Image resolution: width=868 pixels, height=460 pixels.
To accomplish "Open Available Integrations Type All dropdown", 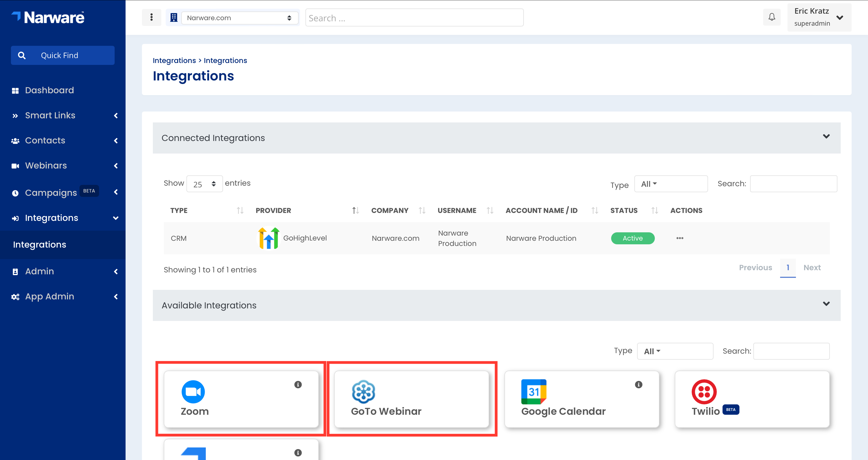I will pos(675,351).
